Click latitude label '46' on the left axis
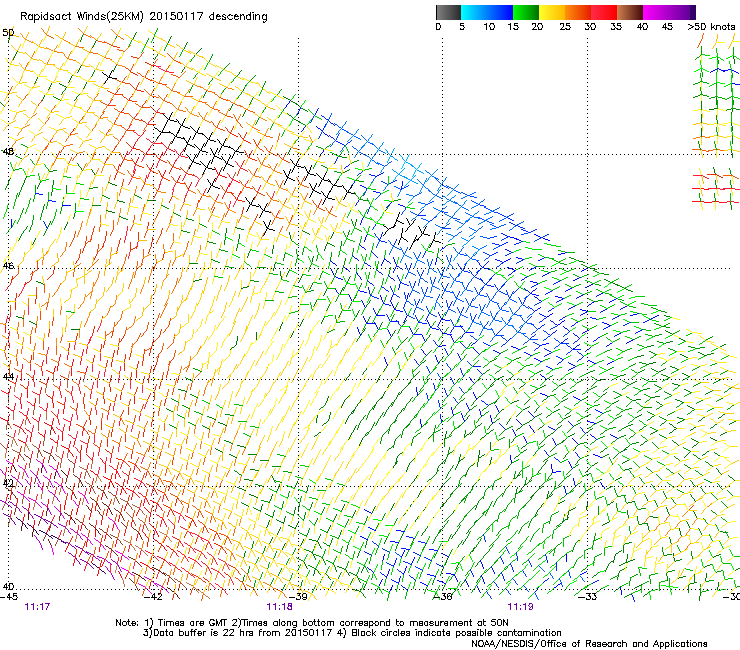The height and width of the screenshot is (650, 740). (x=8, y=266)
